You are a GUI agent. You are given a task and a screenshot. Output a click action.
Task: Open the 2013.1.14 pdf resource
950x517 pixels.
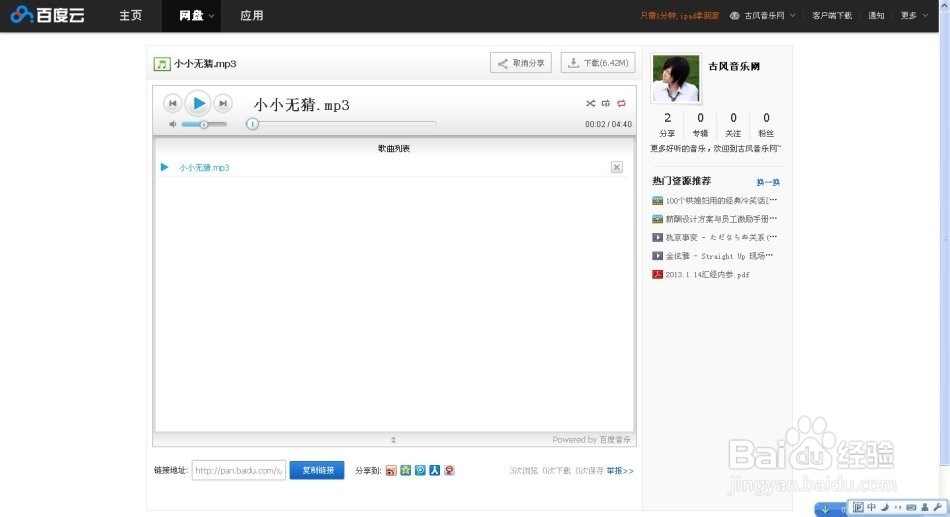tap(708, 275)
